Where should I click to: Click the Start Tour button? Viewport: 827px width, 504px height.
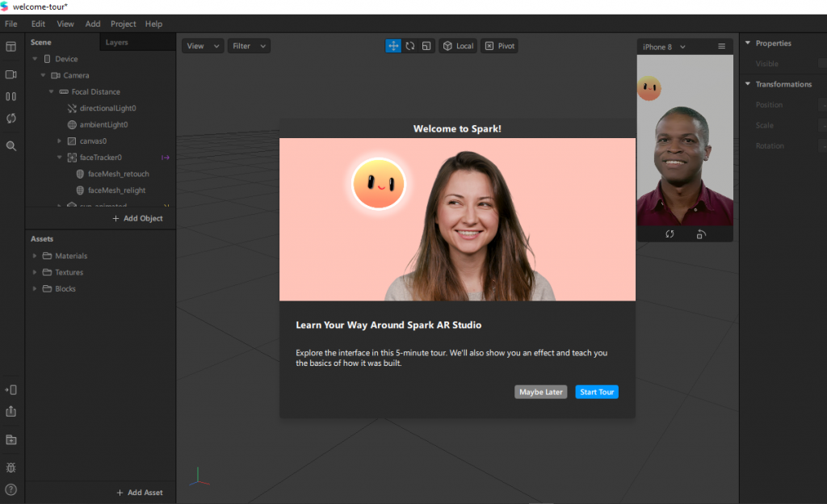597,392
